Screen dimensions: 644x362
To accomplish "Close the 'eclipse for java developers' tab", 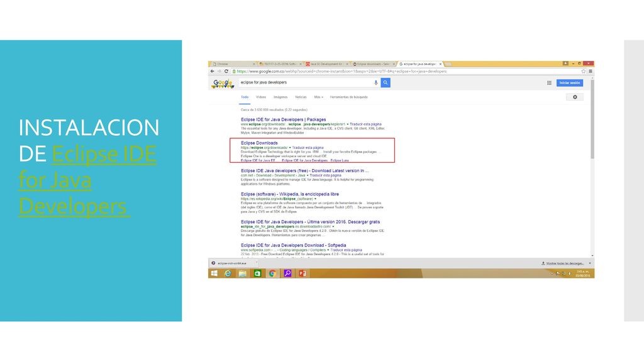I will click(x=440, y=64).
